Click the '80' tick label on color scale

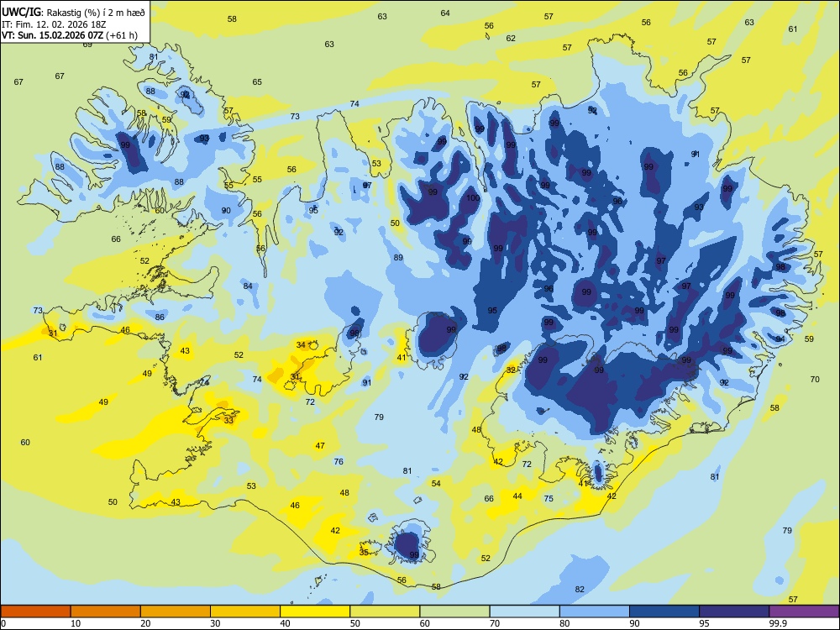pos(564,623)
